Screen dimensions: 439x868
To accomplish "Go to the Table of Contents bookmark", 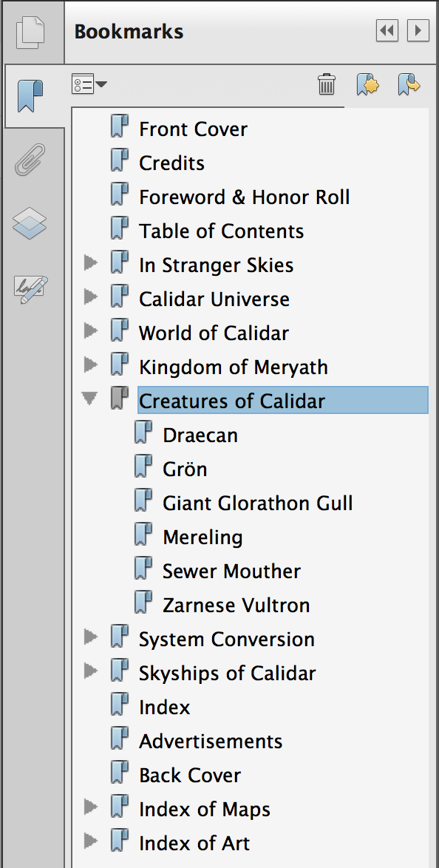I will pyautogui.click(x=221, y=231).
